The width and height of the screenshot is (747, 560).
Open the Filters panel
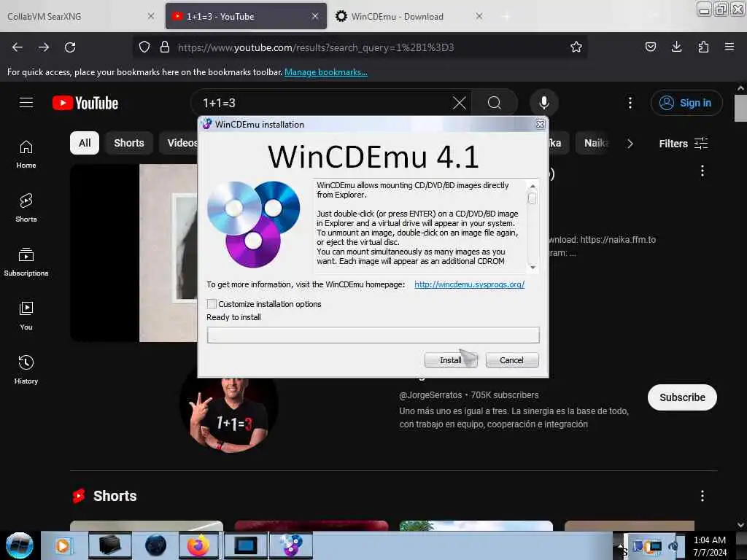(x=683, y=144)
